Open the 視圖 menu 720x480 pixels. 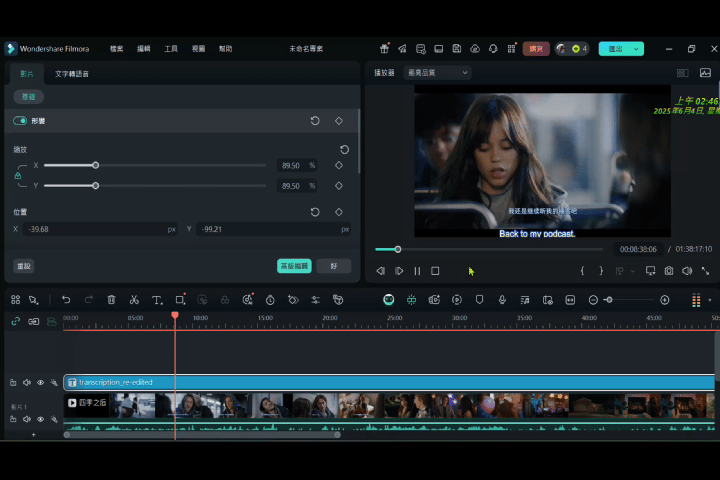198,49
